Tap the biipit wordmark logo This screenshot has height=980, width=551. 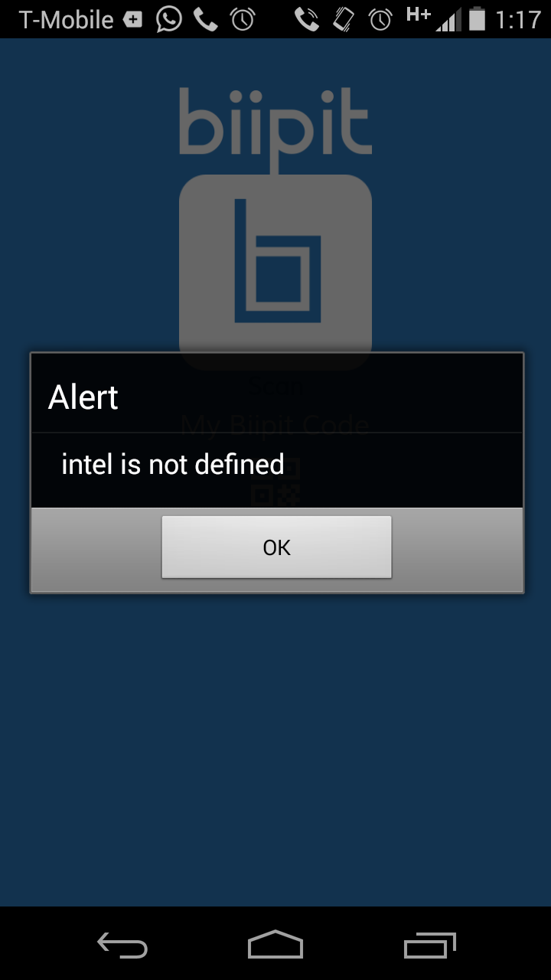point(275,121)
